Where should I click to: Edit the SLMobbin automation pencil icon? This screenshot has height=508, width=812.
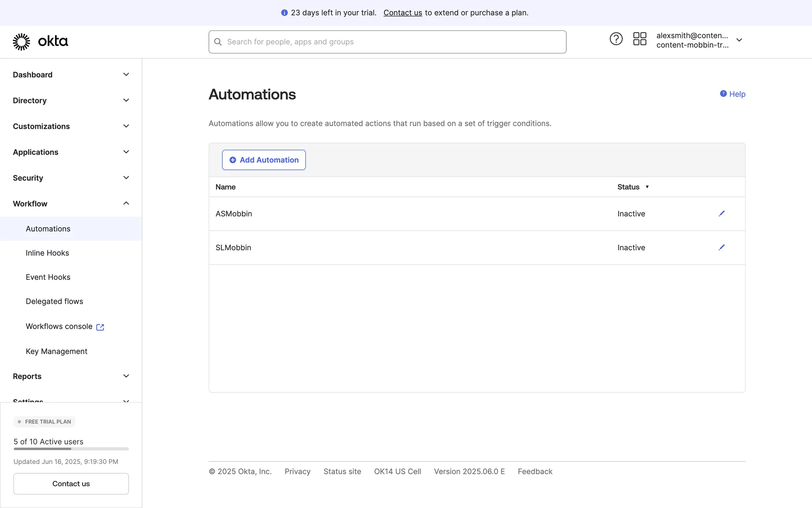click(x=721, y=247)
